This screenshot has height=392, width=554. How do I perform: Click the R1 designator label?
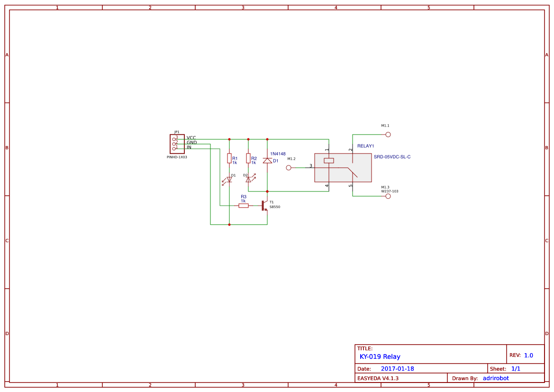click(235, 159)
